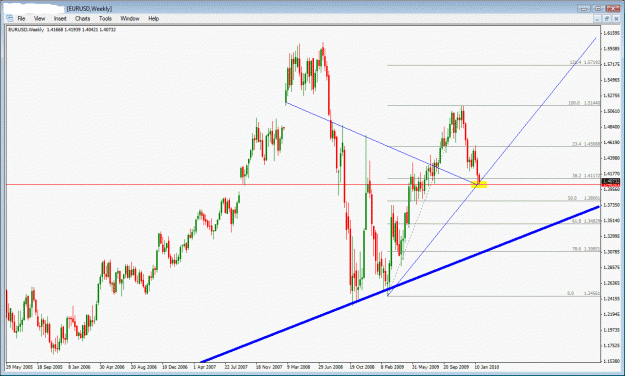This screenshot has height=376, width=625.
Task: Open the Tools menu
Action: [105, 18]
